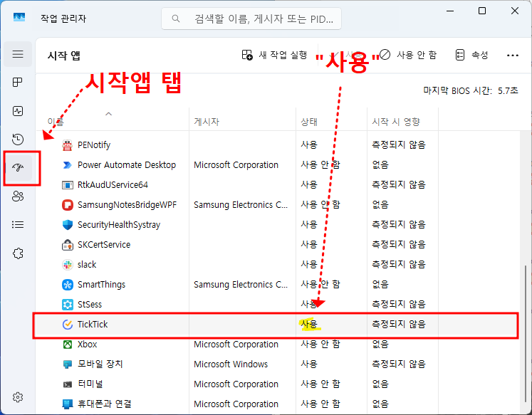Click the SecurityHealthSystray shield icon
Screen dimensions: 532x415
(68, 225)
